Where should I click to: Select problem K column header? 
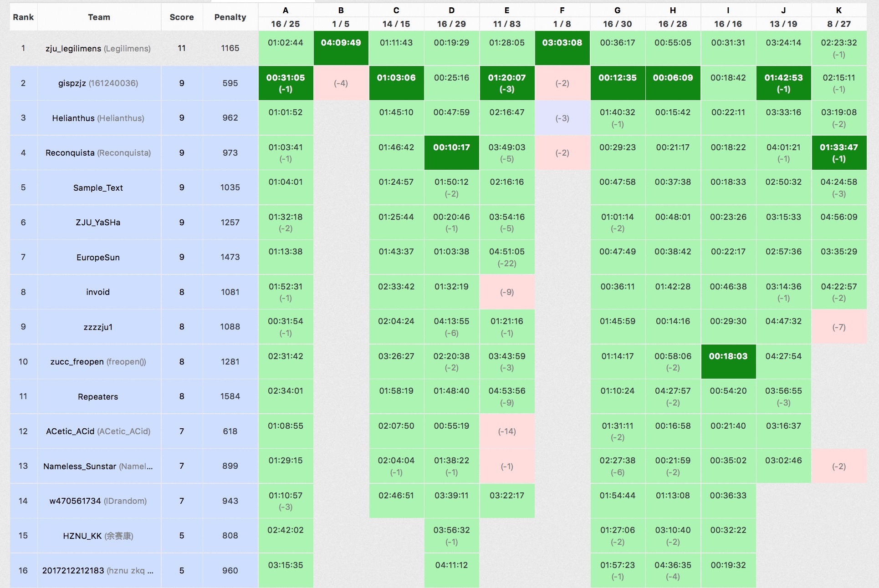[x=838, y=10]
